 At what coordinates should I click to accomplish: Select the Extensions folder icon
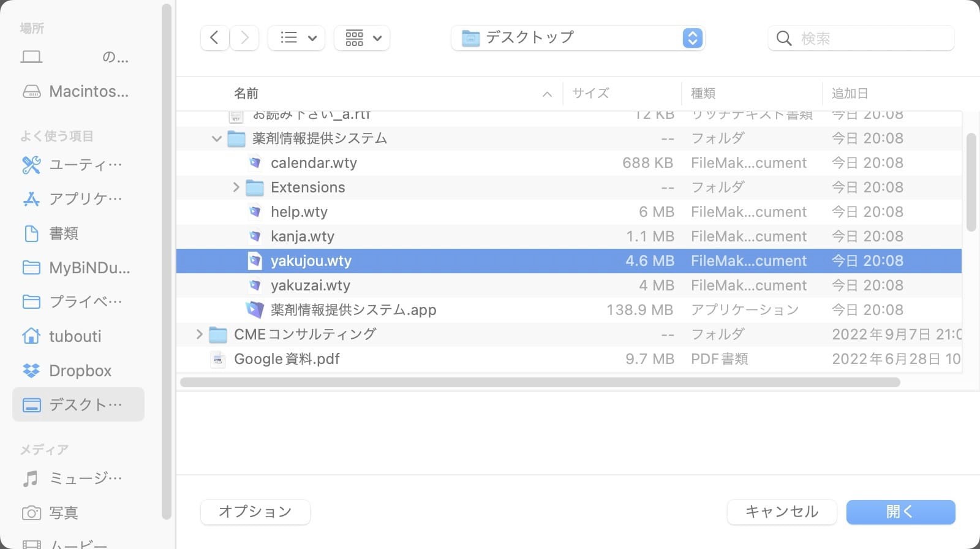[x=255, y=187]
